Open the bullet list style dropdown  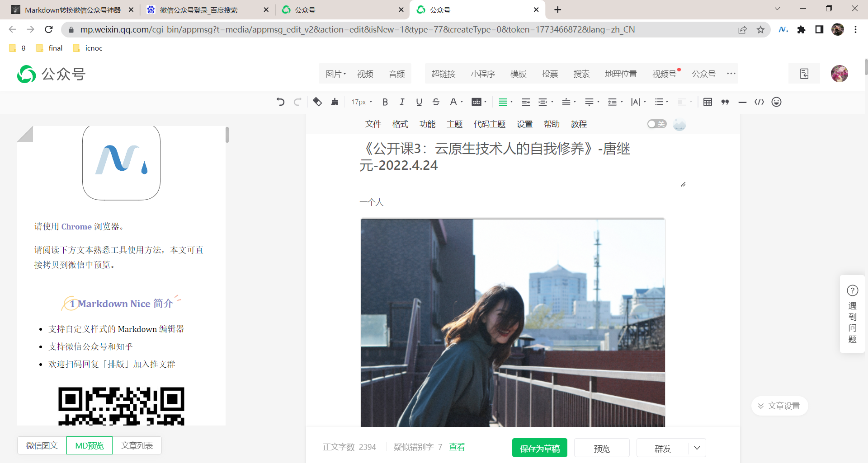pyautogui.click(x=661, y=102)
